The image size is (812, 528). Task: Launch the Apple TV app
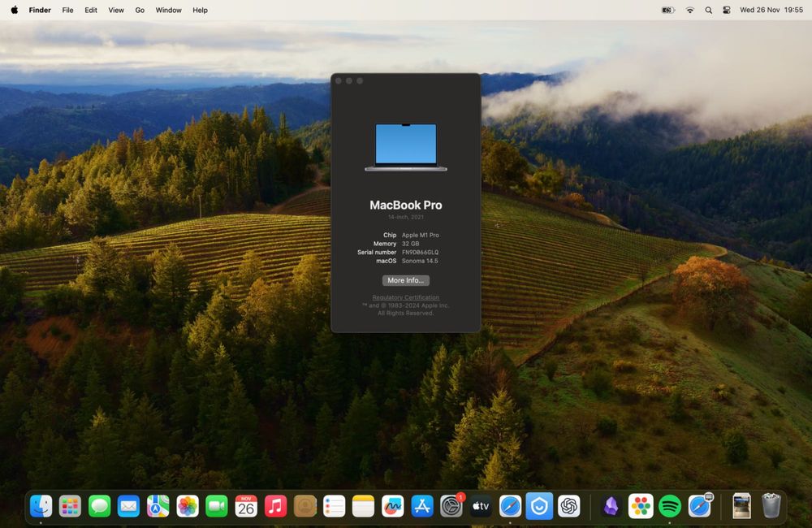click(x=481, y=506)
